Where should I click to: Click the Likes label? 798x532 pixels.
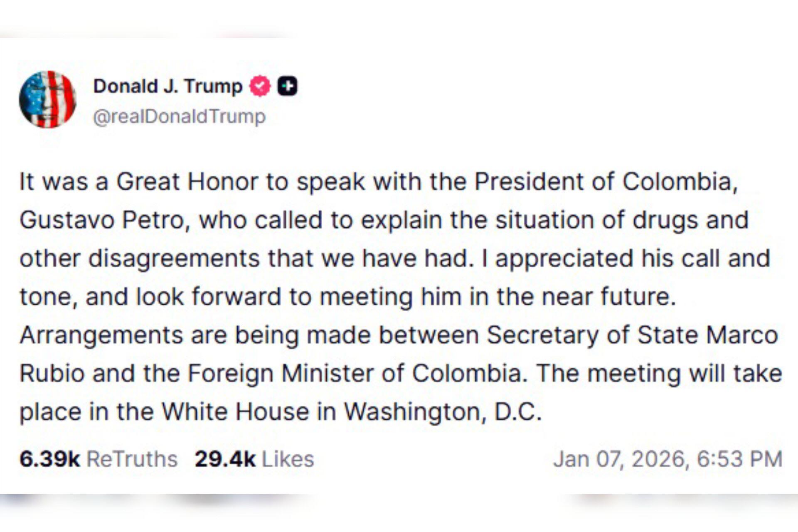pyautogui.click(x=288, y=459)
